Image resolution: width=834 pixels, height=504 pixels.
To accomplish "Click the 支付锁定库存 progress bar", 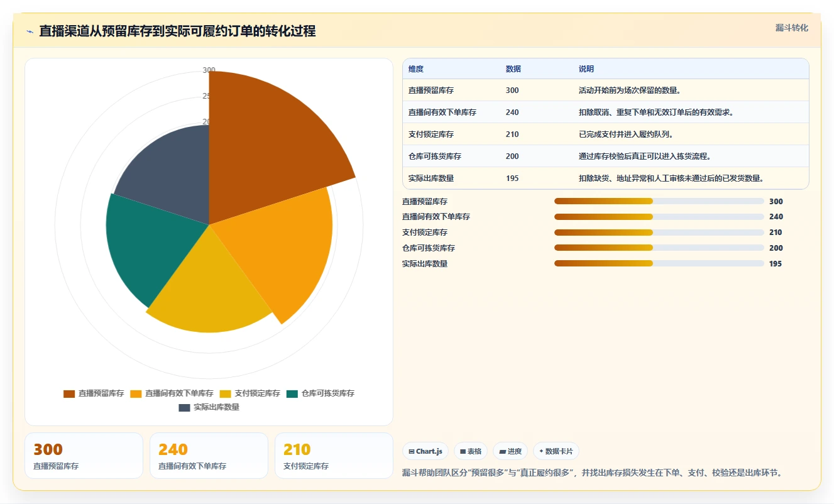I will 659,233.
